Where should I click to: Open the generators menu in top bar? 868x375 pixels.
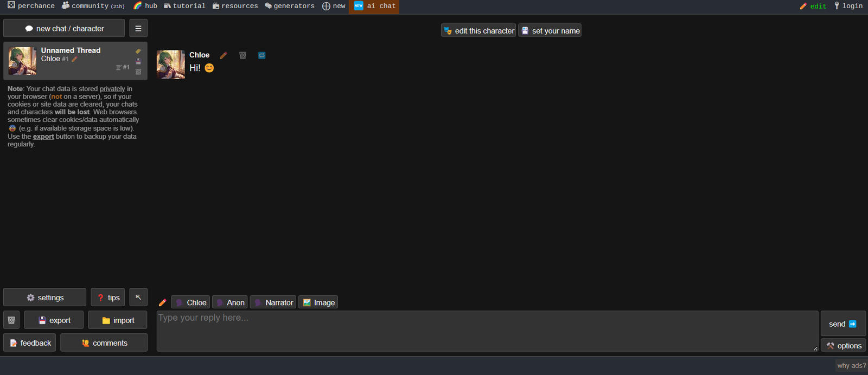click(290, 6)
